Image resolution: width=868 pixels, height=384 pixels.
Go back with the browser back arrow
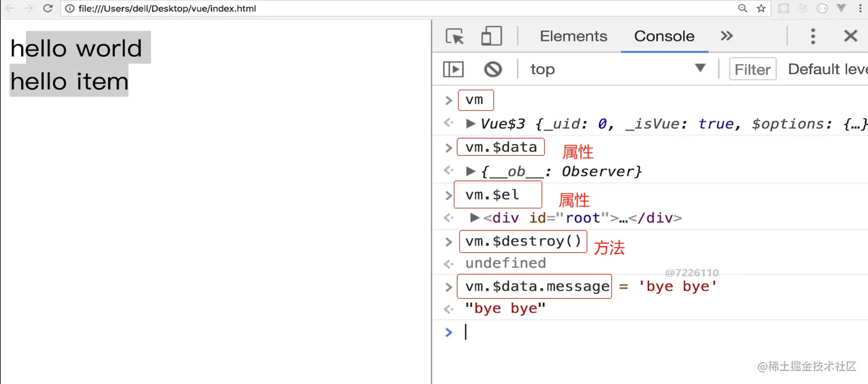(x=9, y=9)
